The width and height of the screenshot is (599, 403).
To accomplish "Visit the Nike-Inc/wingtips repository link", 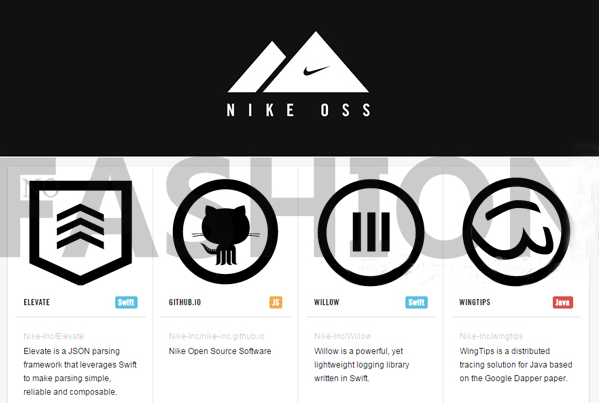I will coord(491,336).
